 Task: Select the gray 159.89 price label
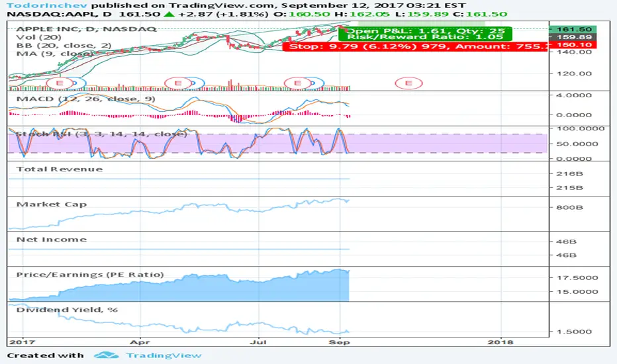[574, 37]
